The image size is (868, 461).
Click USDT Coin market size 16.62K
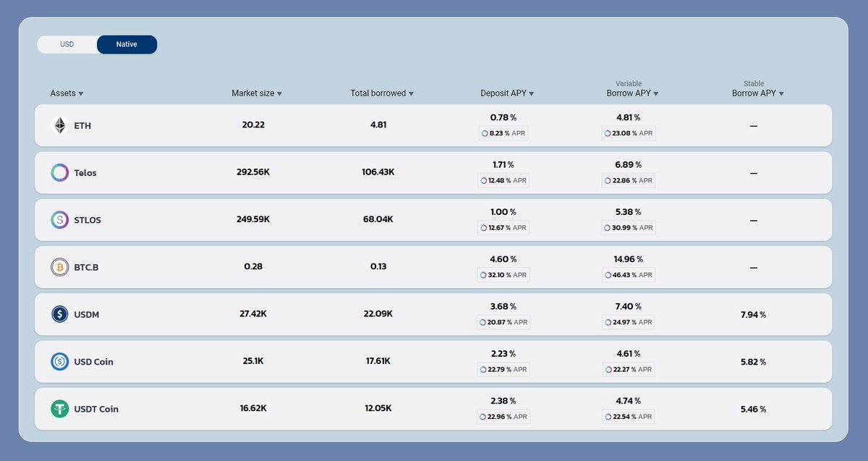(x=253, y=408)
